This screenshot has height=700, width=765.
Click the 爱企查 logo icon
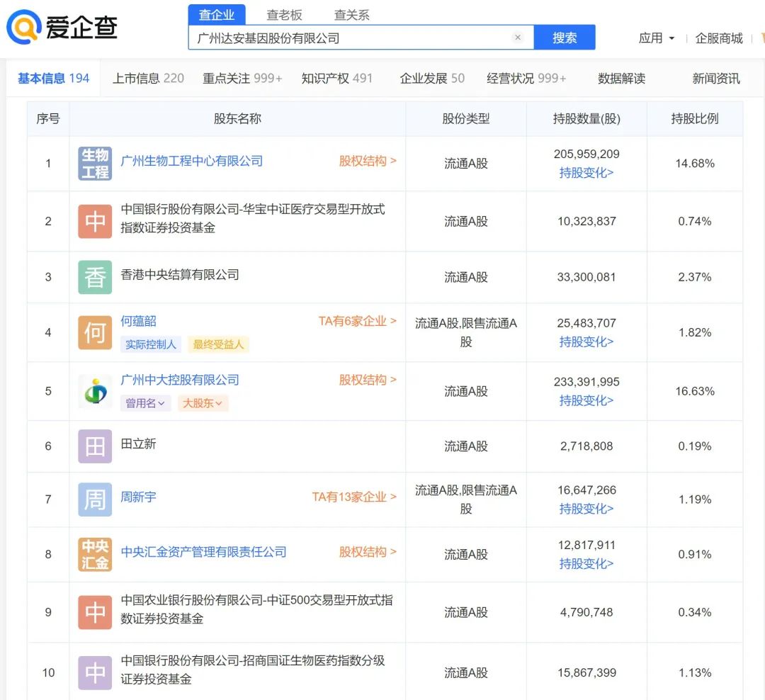click(24, 28)
